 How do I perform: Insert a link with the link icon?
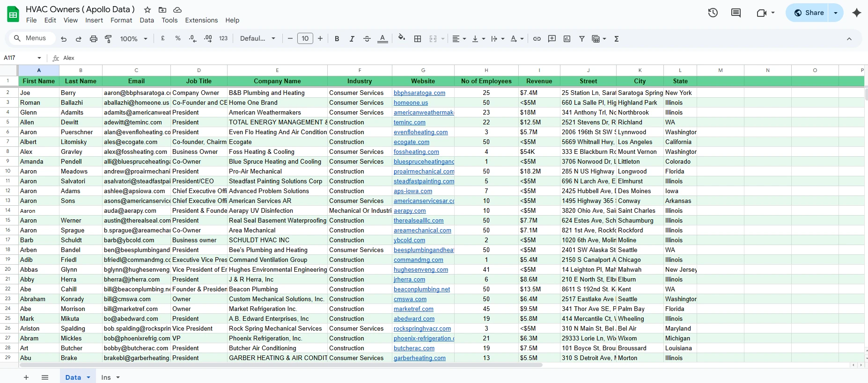[x=537, y=39]
